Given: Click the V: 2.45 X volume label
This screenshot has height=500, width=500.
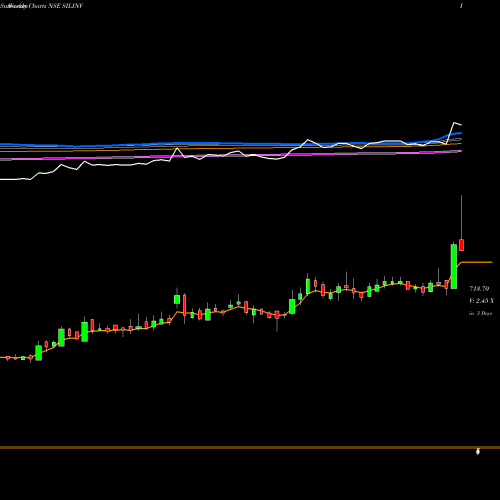Looking at the screenshot, I should 481,301.
